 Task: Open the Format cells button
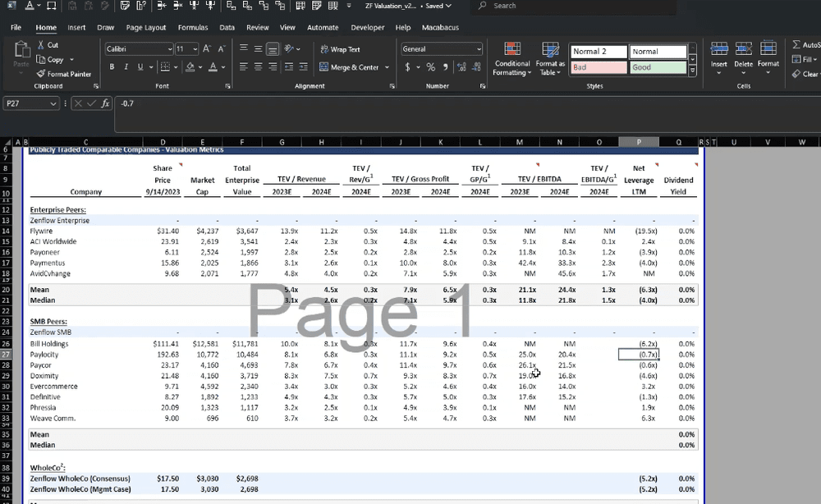(x=768, y=57)
